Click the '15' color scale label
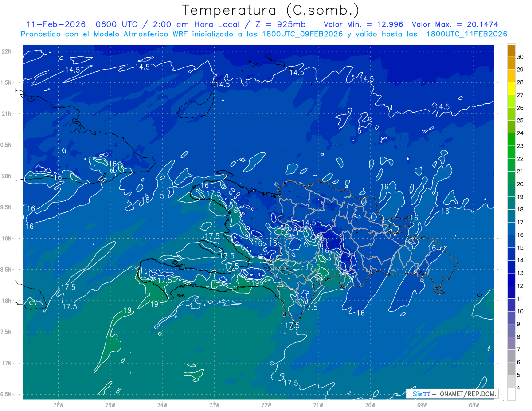 pos(520,248)
